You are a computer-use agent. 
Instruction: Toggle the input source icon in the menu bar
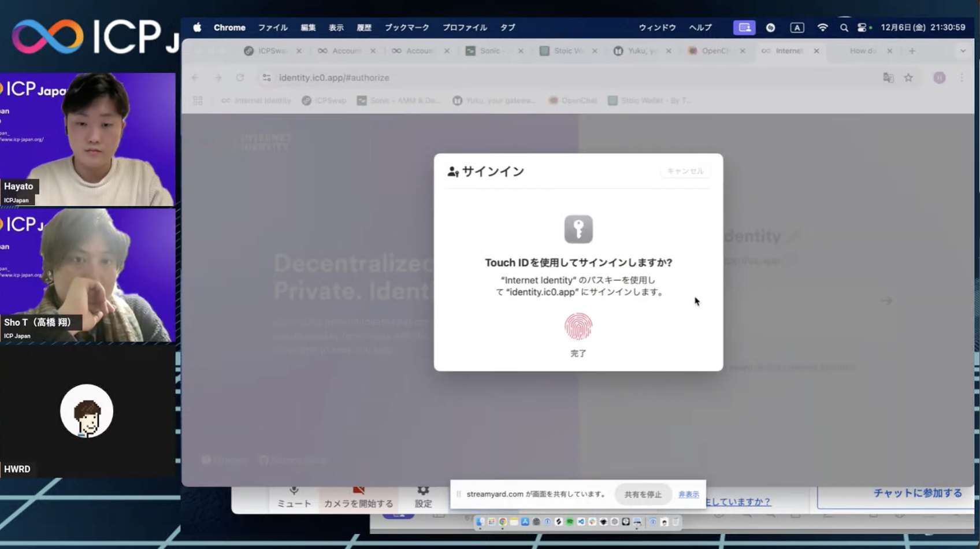[797, 27]
